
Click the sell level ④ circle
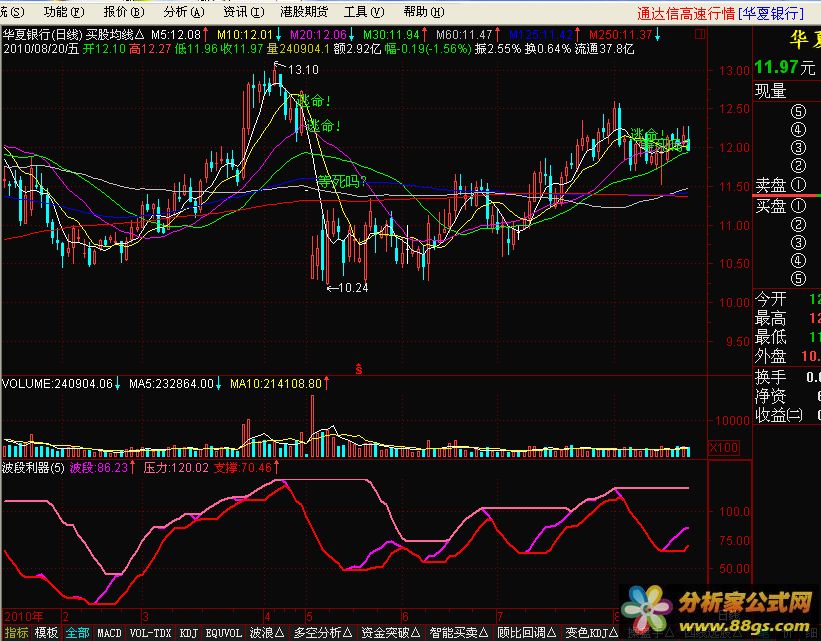pos(797,129)
